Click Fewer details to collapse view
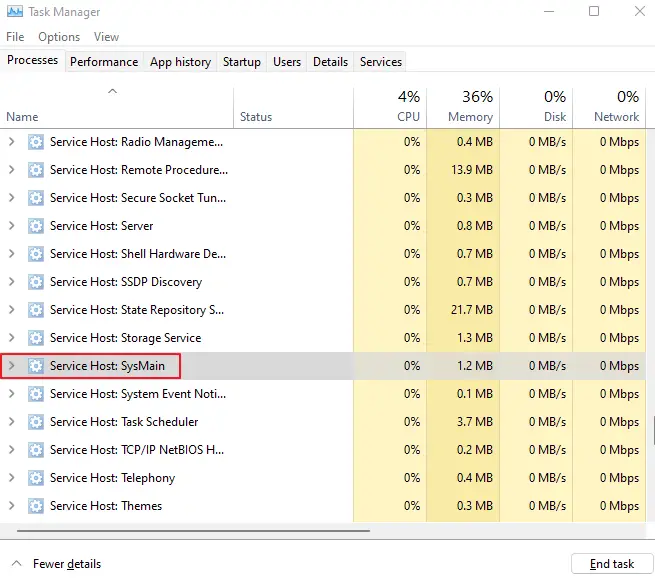Viewport: 655px width, 579px height. point(56,564)
